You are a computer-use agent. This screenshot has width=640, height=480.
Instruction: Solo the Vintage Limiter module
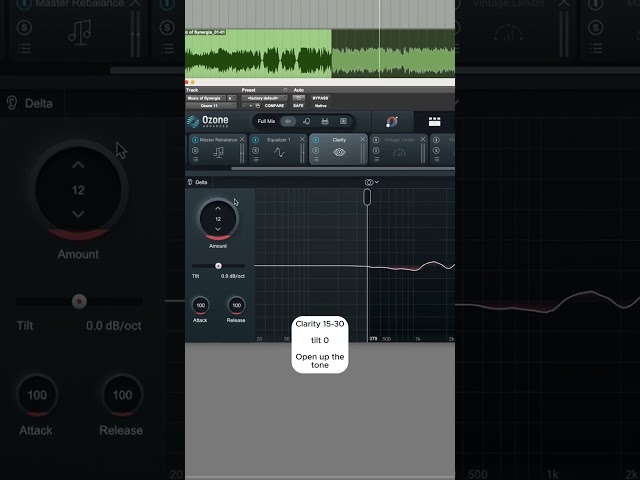click(x=376, y=151)
